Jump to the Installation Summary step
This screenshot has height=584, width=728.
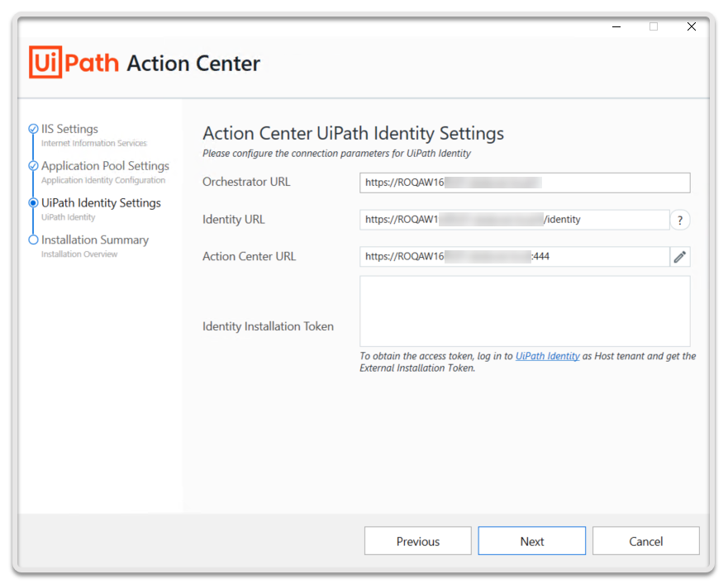pyautogui.click(x=95, y=240)
